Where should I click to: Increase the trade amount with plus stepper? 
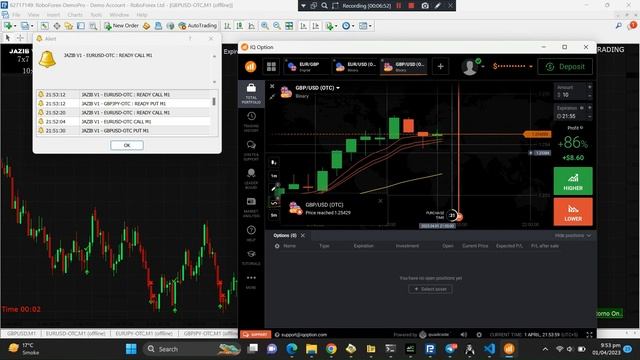pyautogui.click(x=589, y=87)
